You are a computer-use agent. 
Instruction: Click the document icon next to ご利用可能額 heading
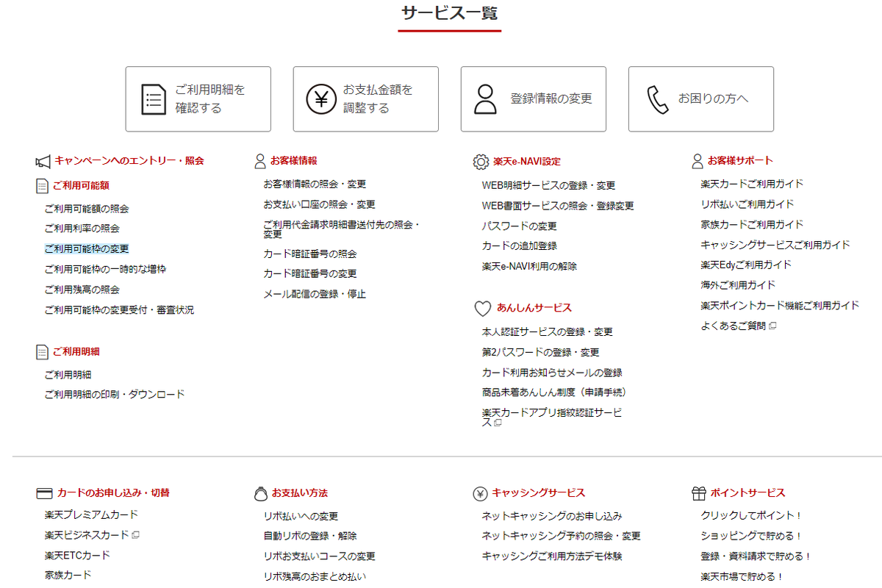click(42, 186)
